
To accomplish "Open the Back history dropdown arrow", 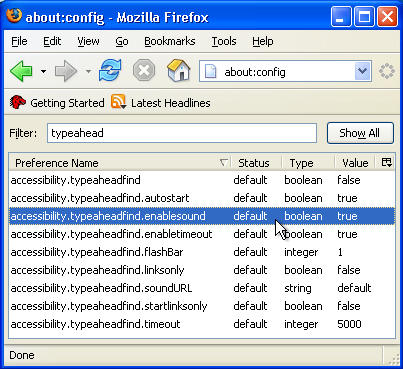I will tap(43, 71).
